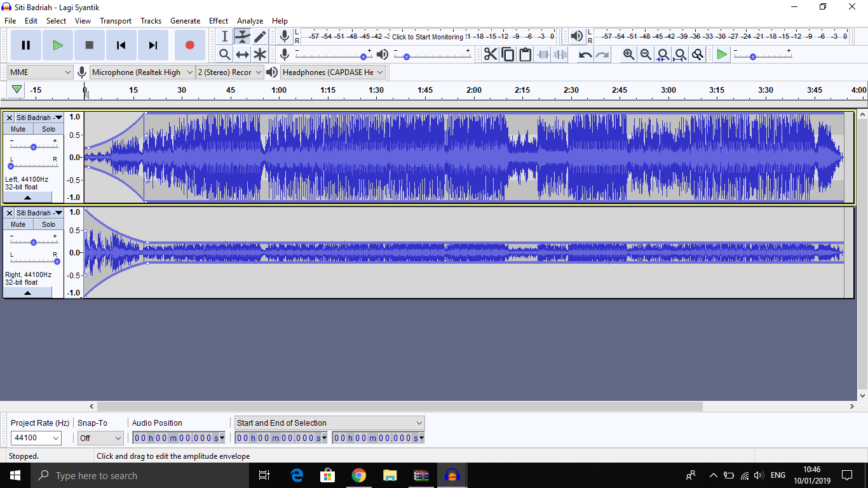Open Google Chrome from the taskbar
The image size is (868, 488).
coord(359,475)
